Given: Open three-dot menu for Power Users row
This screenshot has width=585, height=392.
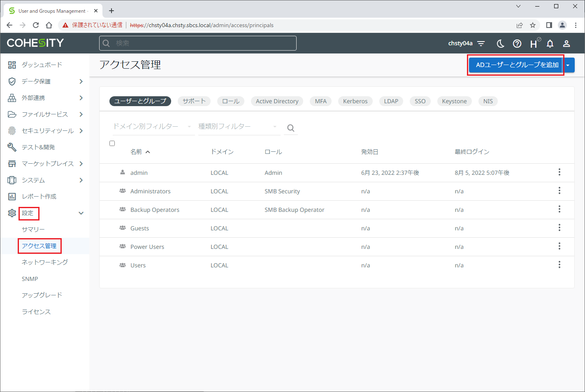Looking at the screenshot, I should pos(559,246).
